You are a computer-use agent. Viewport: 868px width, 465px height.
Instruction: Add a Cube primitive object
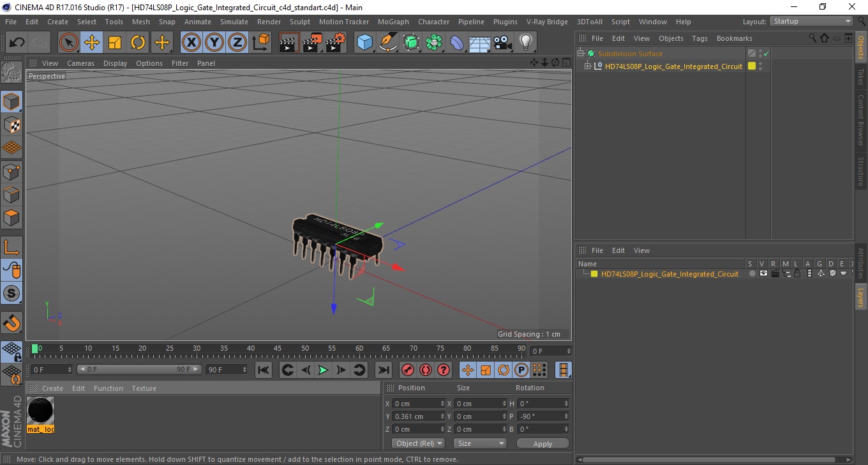[x=364, y=43]
